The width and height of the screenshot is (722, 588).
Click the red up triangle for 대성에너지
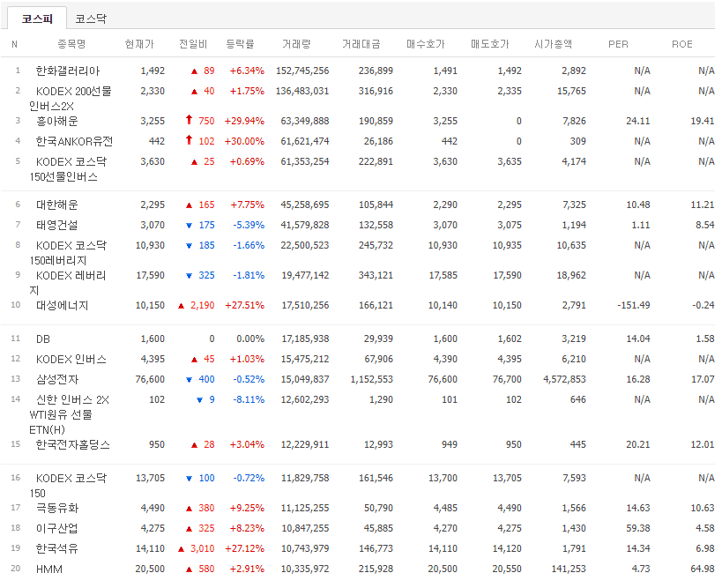[x=181, y=306]
